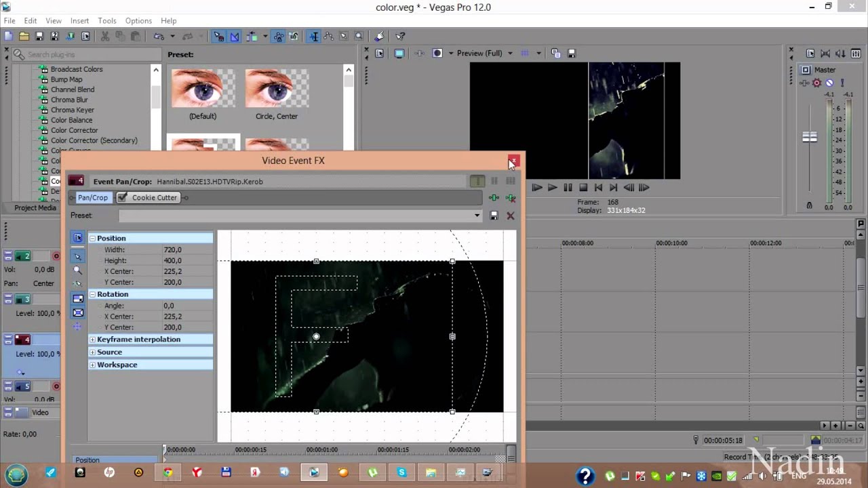
Task: Toggle the Enable Snapping toolbar icon
Action: (218, 37)
